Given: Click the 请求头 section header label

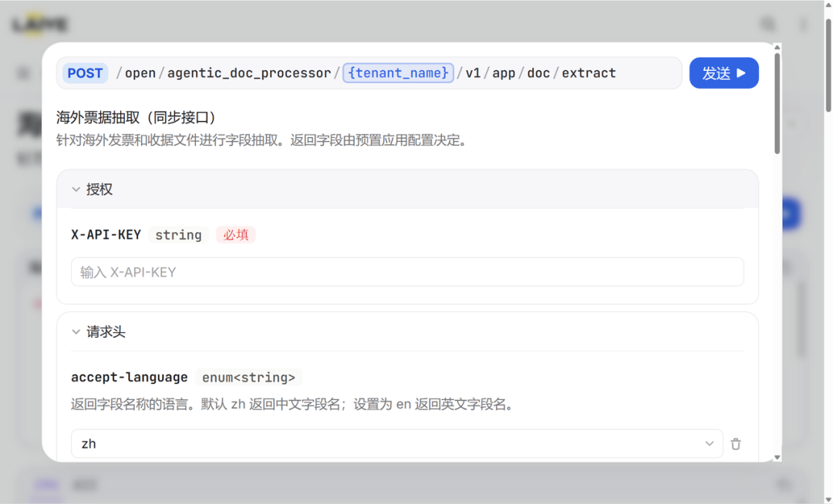Looking at the screenshot, I should 106,332.
